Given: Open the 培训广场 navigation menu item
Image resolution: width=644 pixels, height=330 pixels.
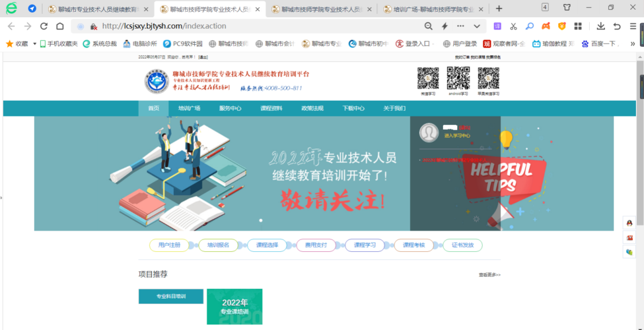Looking at the screenshot, I should [x=189, y=108].
